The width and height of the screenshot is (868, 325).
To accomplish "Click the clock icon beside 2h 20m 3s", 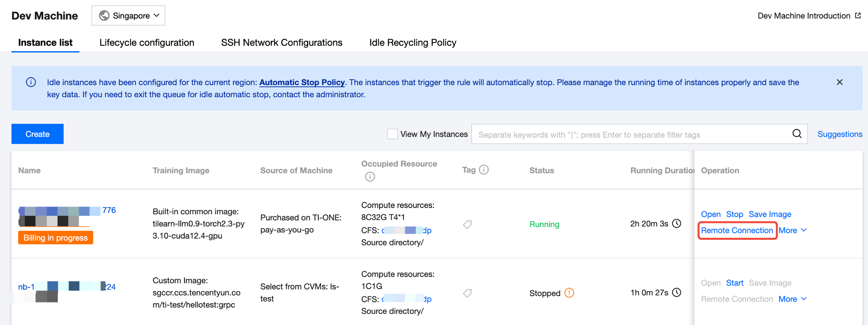I will coord(677,224).
